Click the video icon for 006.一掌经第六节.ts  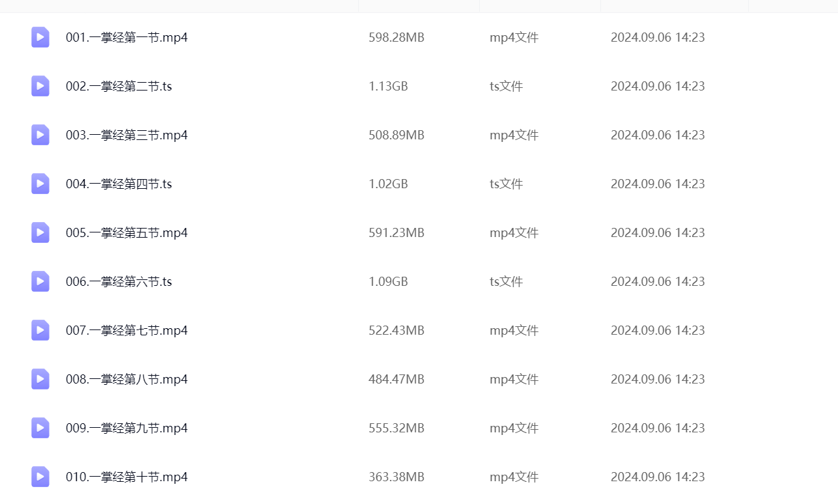[40, 281]
